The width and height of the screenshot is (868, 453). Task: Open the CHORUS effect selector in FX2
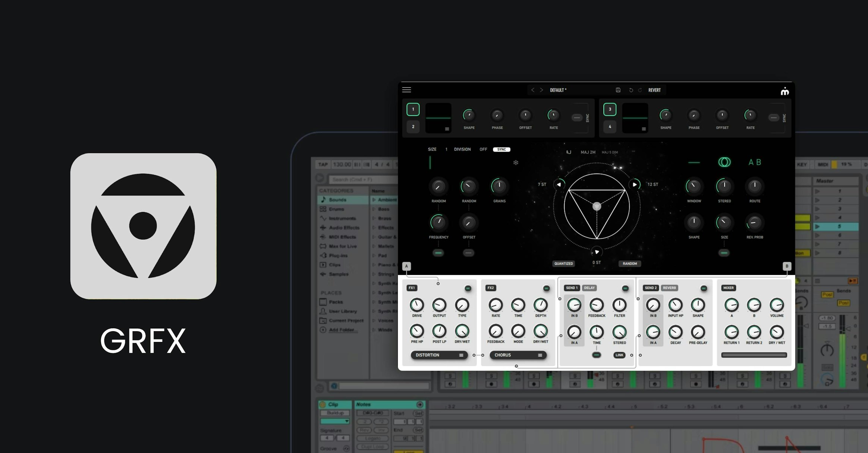518,355
